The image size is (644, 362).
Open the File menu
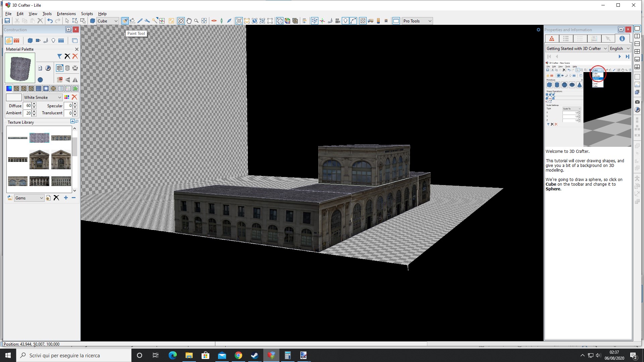coord(8,14)
